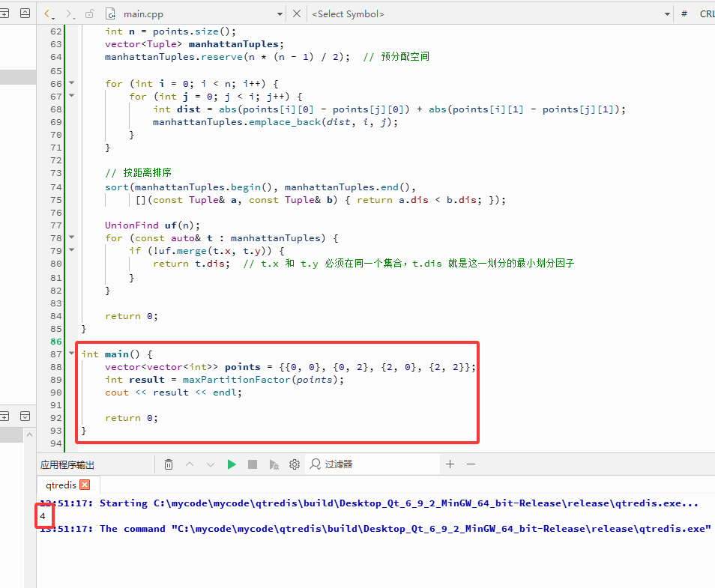Click the output value 4 in output pane
715x588 pixels.
pyautogui.click(x=43, y=516)
